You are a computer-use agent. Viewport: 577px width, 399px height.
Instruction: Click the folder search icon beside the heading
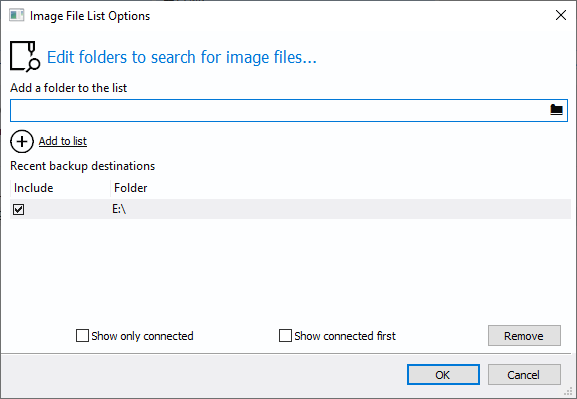pyautogui.click(x=25, y=56)
